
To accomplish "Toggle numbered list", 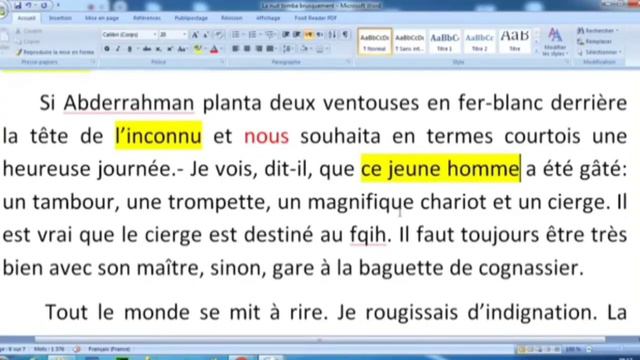I will (x=252, y=35).
